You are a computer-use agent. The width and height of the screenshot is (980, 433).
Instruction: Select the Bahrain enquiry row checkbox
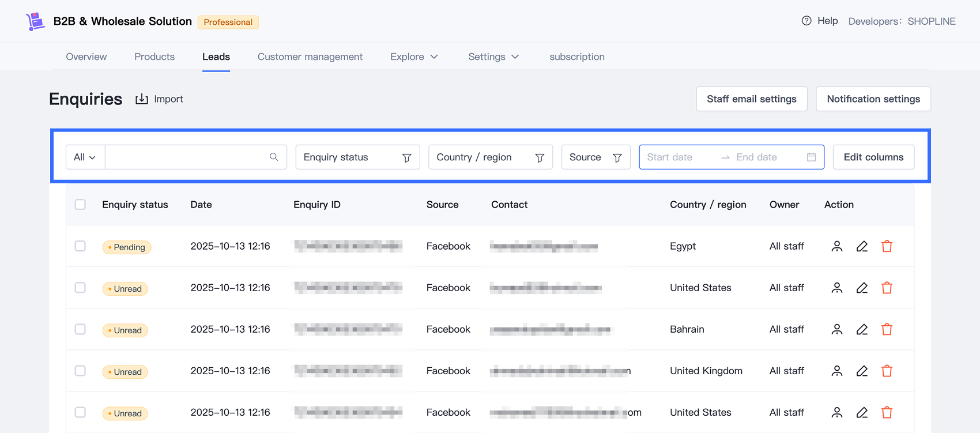point(80,329)
